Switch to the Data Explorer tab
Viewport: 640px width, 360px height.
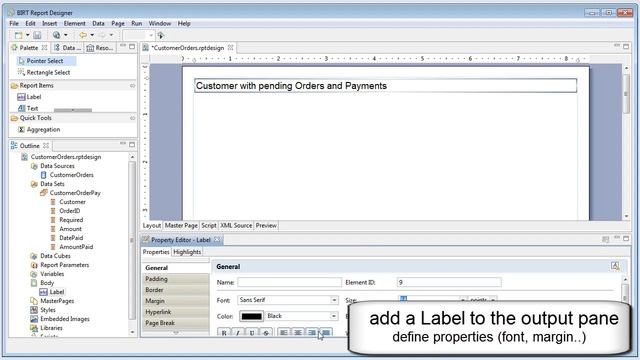point(68,48)
